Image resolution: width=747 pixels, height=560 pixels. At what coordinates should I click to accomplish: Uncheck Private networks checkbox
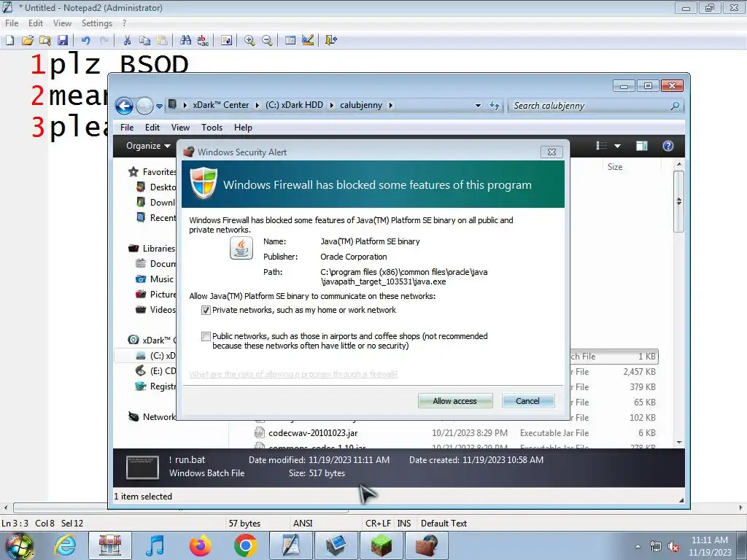coord(206,311)
